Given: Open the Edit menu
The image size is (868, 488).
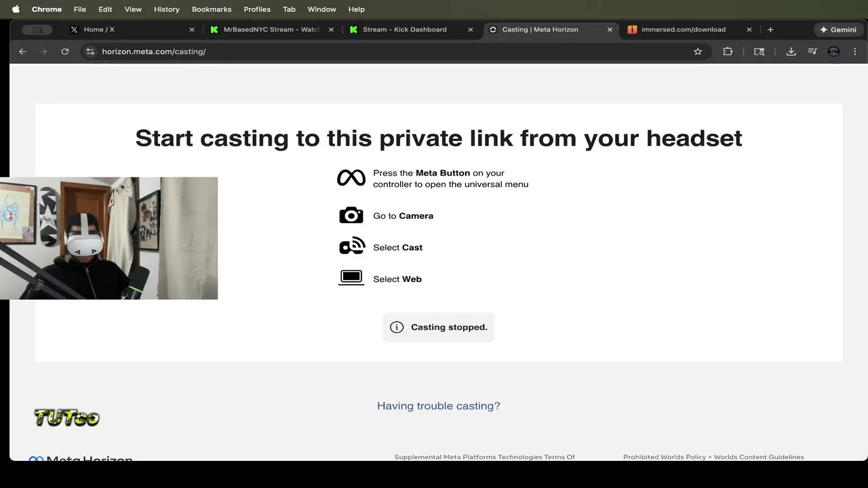Looking at the screenshot, I should [105, 9].
